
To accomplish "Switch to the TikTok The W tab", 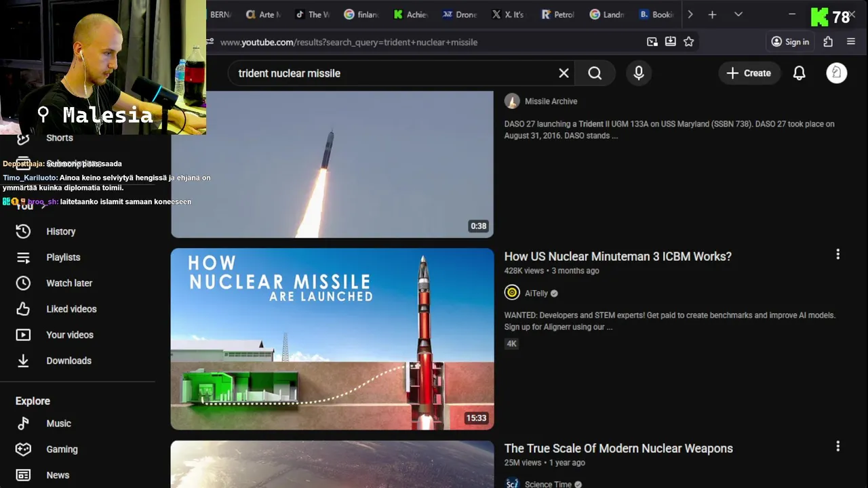I will [313, 14].
